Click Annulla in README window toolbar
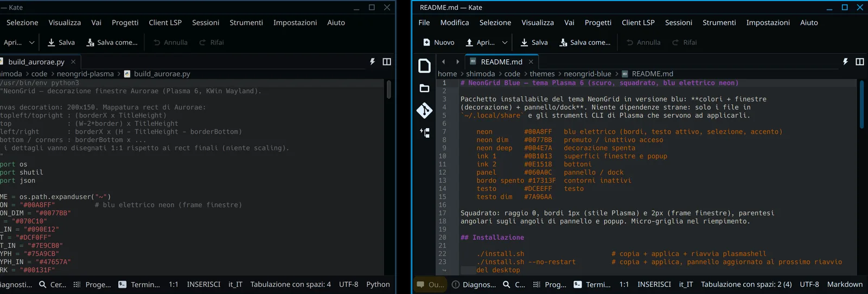This screenshot has height=294, width=868. 643,42
